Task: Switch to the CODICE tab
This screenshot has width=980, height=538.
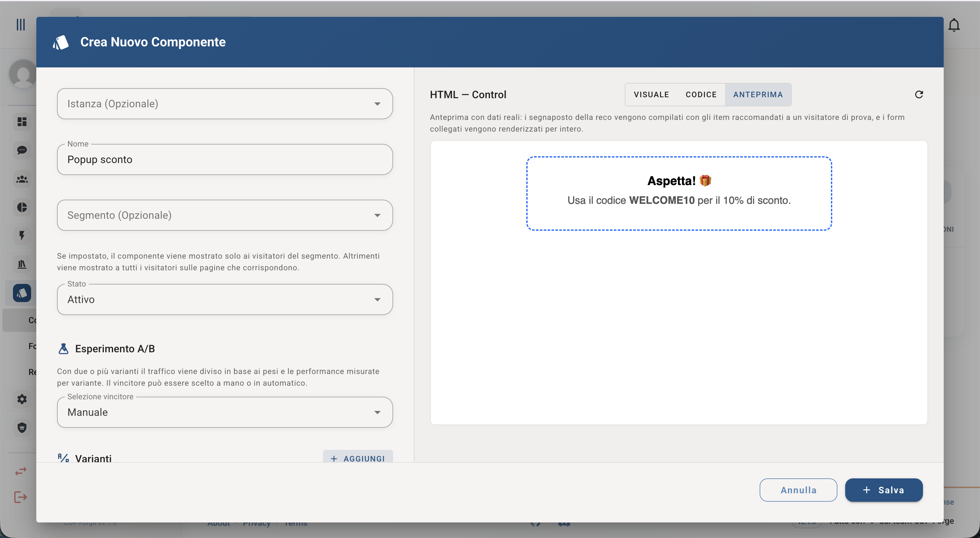Action: tap(701, 95)
